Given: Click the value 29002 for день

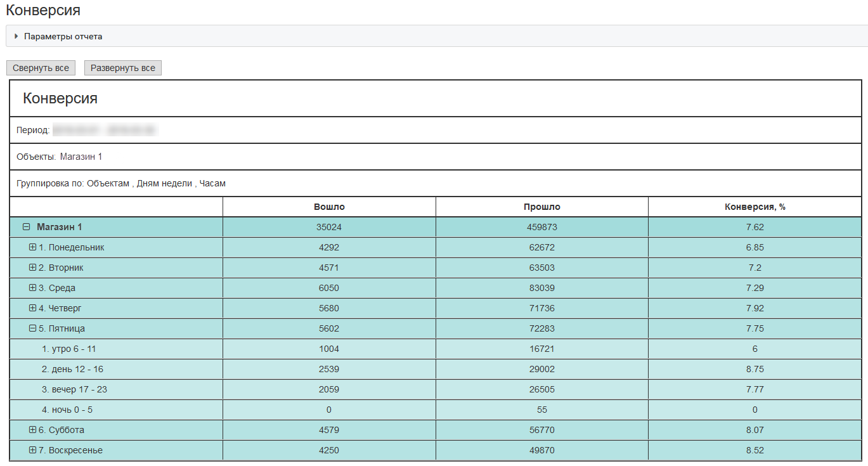Looking at the screenshot, I should pos(542,369).
